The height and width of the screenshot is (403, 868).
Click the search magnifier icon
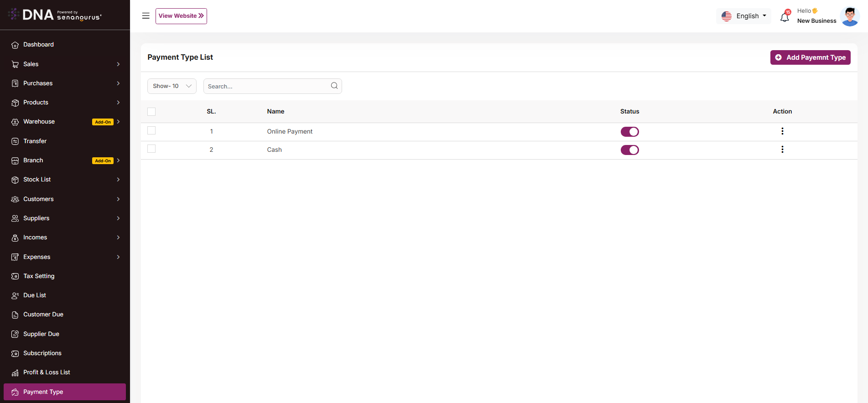334,86
